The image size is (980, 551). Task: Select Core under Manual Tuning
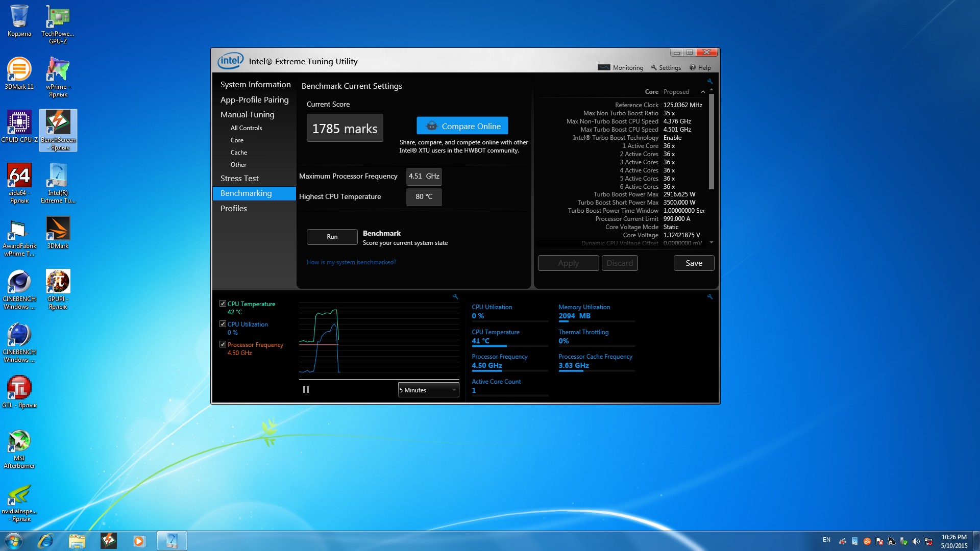pyautogui.click(x=237, y=140)
